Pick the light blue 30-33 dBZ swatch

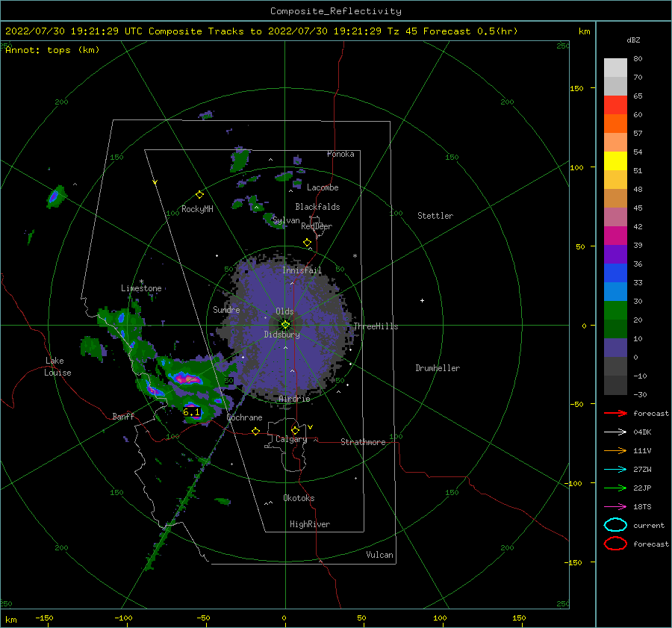[615, 291]
